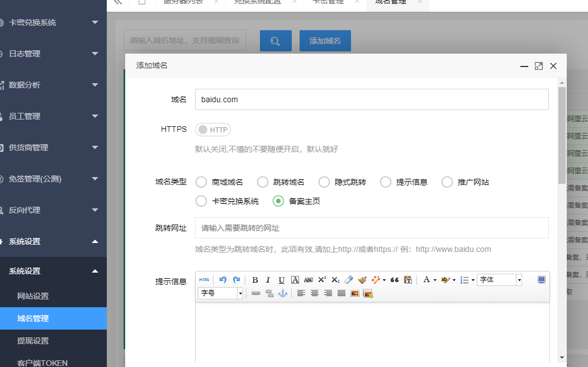The image size is (588, 367).
Task: Toggle italic formatting
Action: tap(268, 280)
